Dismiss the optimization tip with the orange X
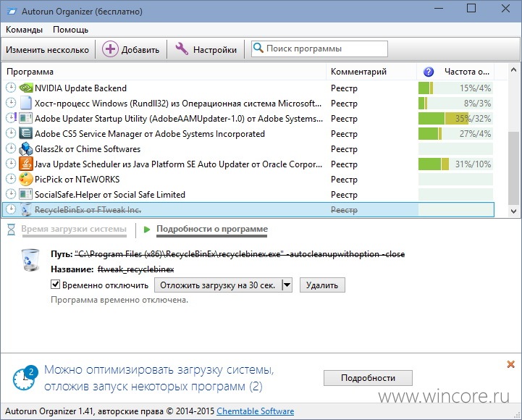The image size is (522, 420). click(510, 364)
